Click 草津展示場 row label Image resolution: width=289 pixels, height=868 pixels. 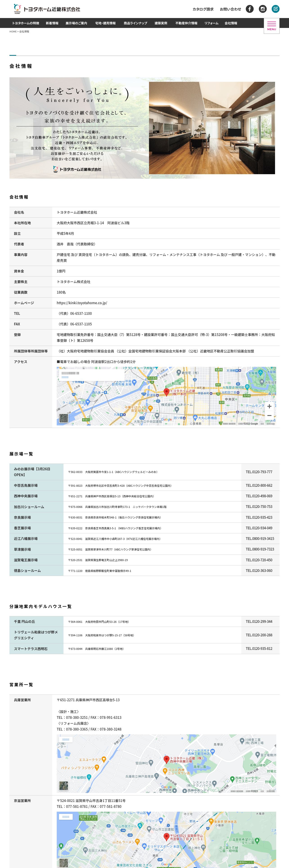point(22,549)
